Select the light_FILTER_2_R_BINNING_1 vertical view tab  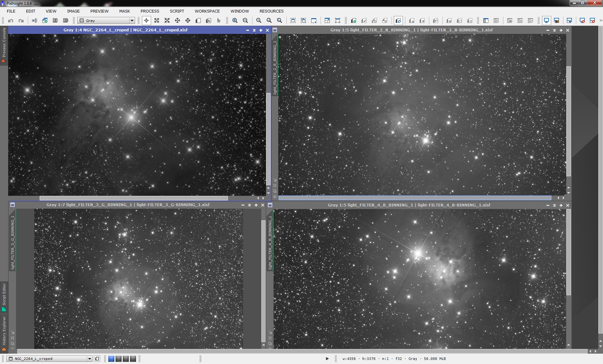click(x=275, y=65)
